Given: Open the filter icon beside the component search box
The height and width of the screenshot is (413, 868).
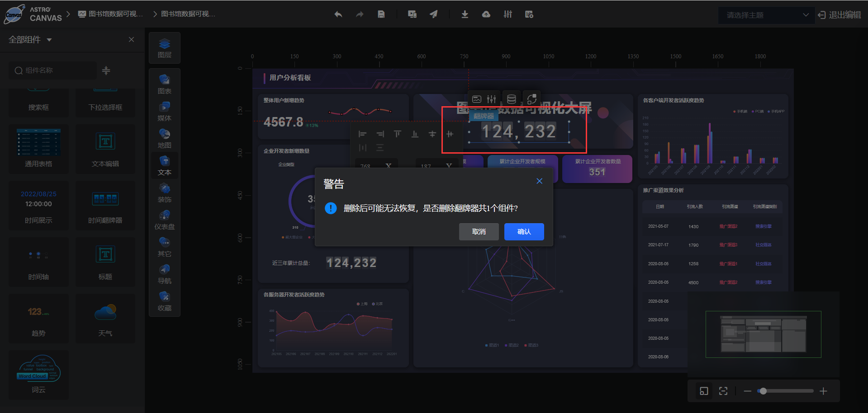Looking at the screenshot, I should coord(105,70).
